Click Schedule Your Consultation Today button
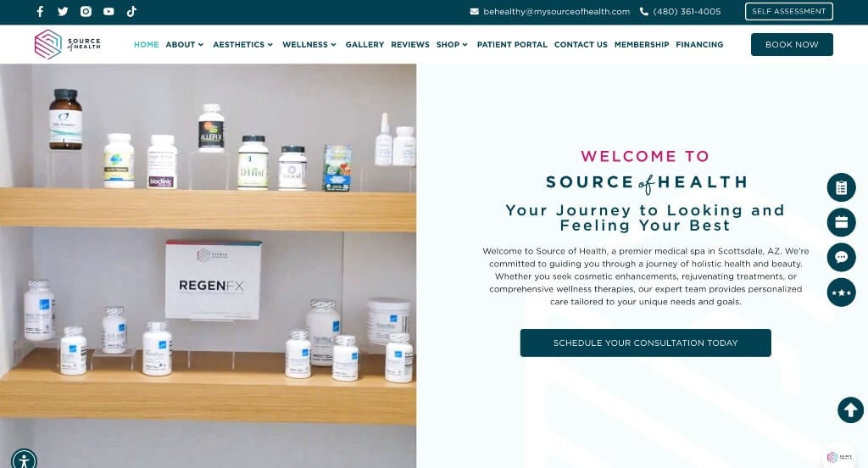The width and height of the screenshot is (868, 468). [x=645, y=343]
